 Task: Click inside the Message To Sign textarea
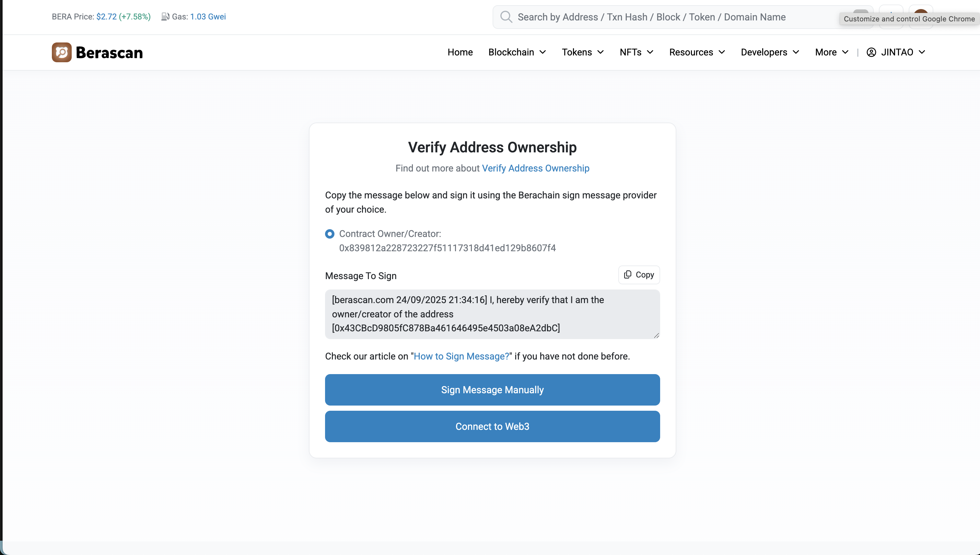492,314
